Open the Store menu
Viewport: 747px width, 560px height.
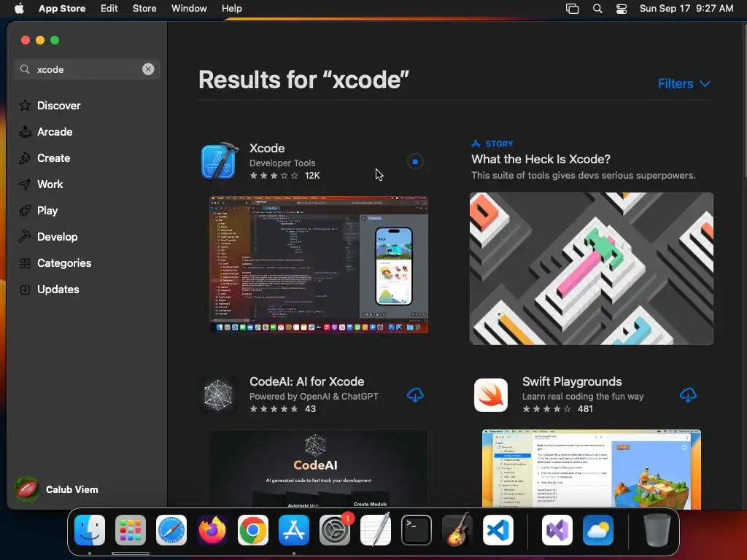pyautogui.click(x=144, y=9)
